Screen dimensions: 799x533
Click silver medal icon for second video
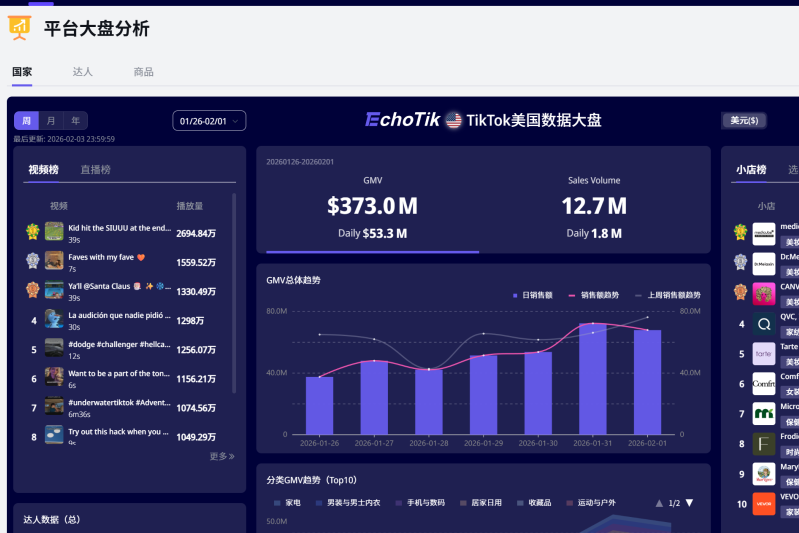(x=33, y=261)
